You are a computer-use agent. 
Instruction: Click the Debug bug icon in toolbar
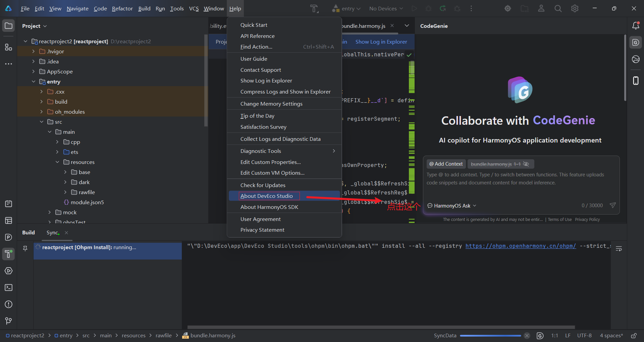click(x=428, y=9)
